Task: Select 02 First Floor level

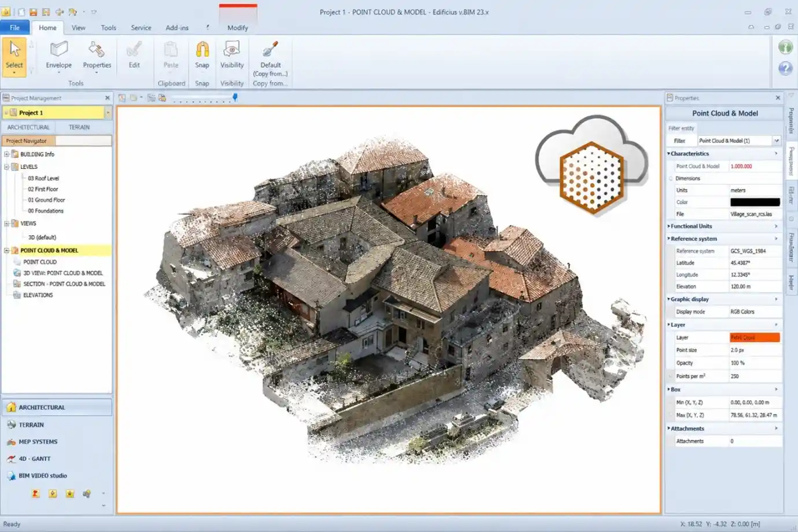Action: coord(43,189)
